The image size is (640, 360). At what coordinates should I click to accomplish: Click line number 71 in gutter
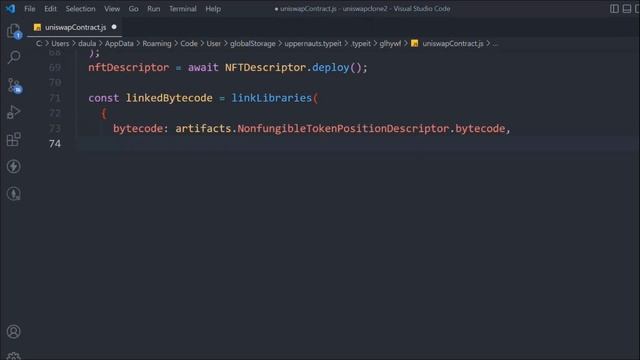pos(55,98)
